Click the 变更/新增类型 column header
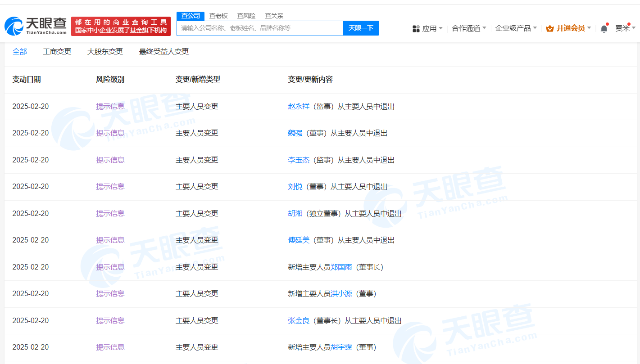This screenshot has width=640, height=364. point(198,79)
